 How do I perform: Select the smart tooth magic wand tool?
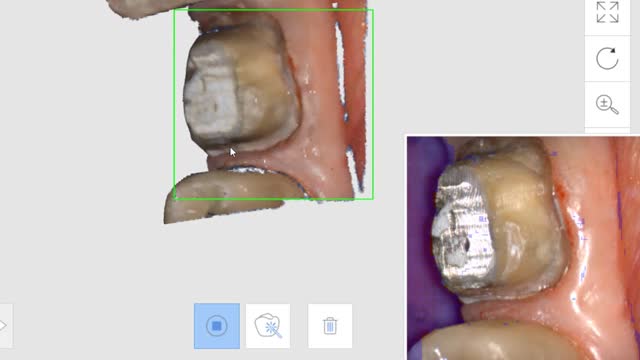pos(268,326)
